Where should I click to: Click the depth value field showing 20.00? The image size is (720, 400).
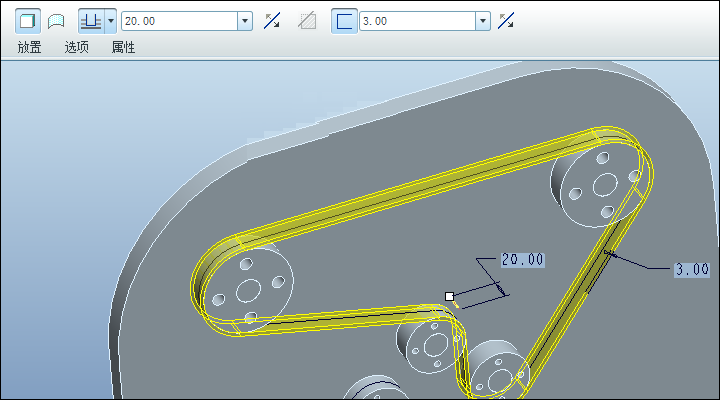click(179, 21)
